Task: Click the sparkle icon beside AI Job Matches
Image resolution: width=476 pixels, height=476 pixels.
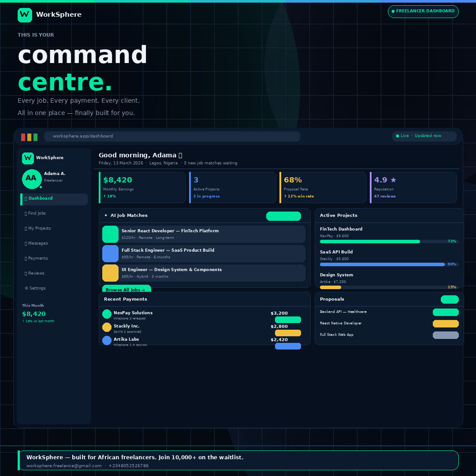Action: [x=106, y=215]
